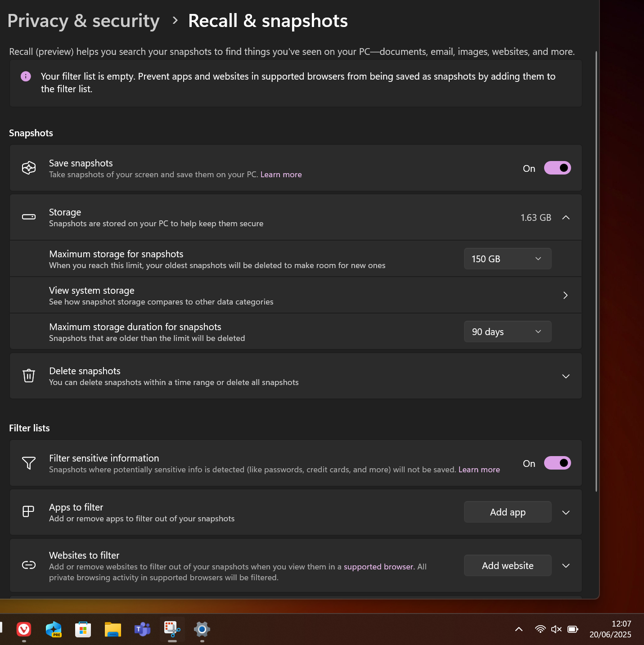The image size is (644, 645).
Task: Launch Microsoft Store from the taskbar
Action: point(83,629)
